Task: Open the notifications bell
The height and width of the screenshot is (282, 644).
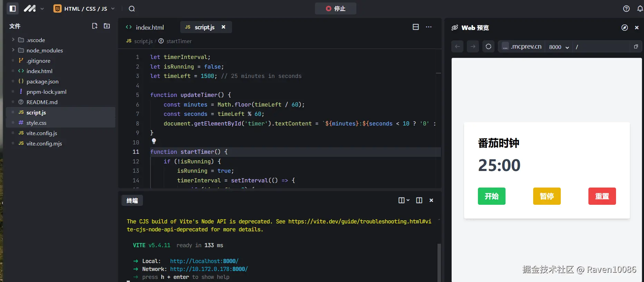Action: [640, 9]
